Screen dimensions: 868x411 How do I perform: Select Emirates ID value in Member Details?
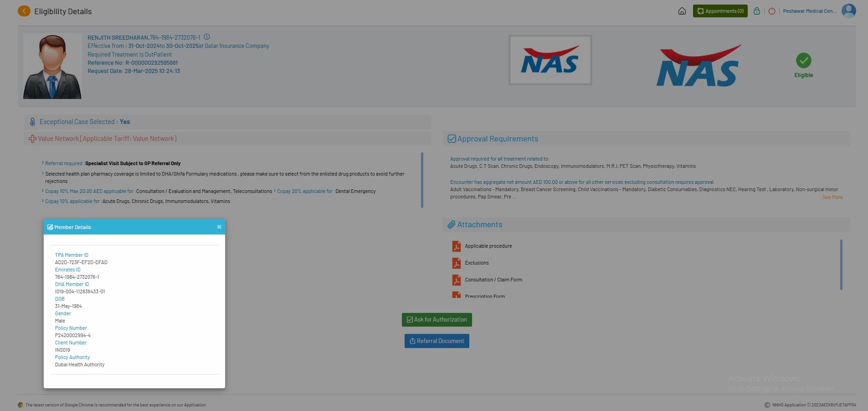pos(77,277)
